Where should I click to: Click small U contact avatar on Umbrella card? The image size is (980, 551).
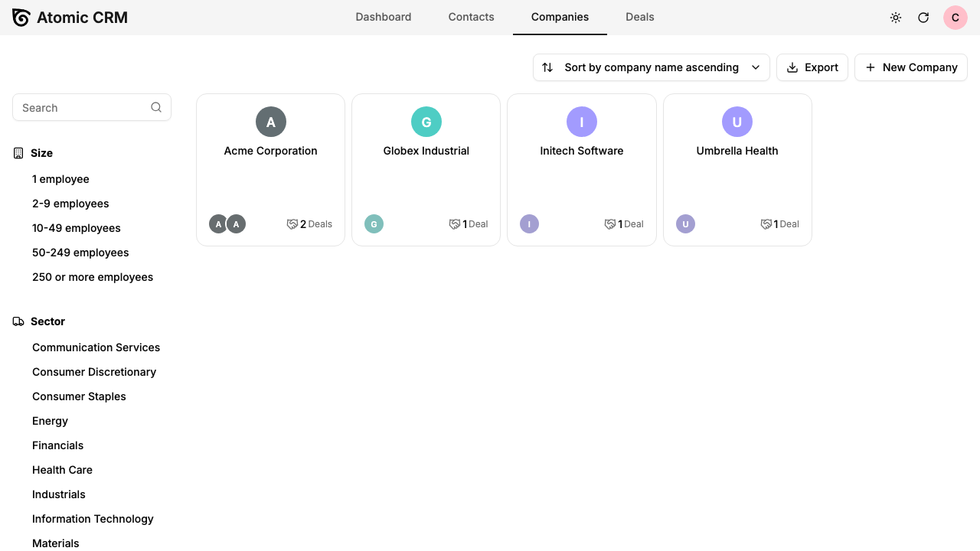coord(685,224)
